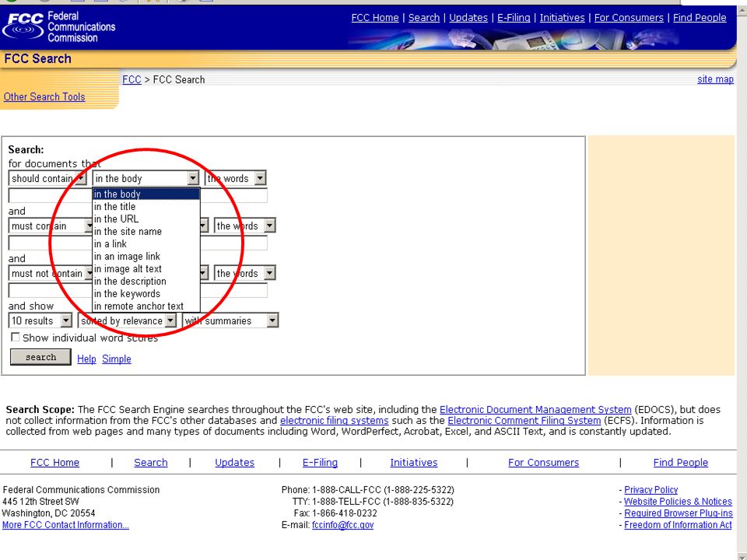Open the 'with summaries' dropdown
The image size is (747, 560).
pyautogui.click(x=230, y=320)
